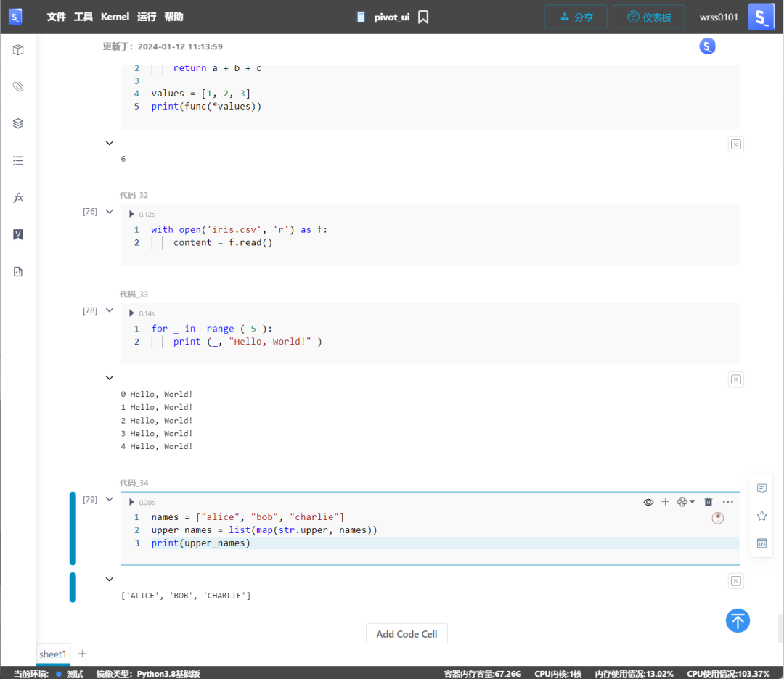This screenshot has width=784, height=679.
Task: Open the paperclip attachments sidebar icon
Action: click(x=18, y=87)
